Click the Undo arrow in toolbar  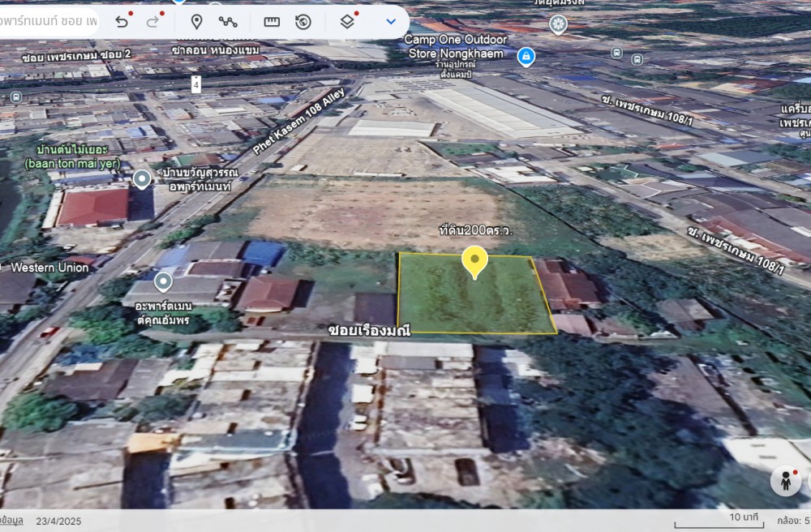(x=122, y=21)
